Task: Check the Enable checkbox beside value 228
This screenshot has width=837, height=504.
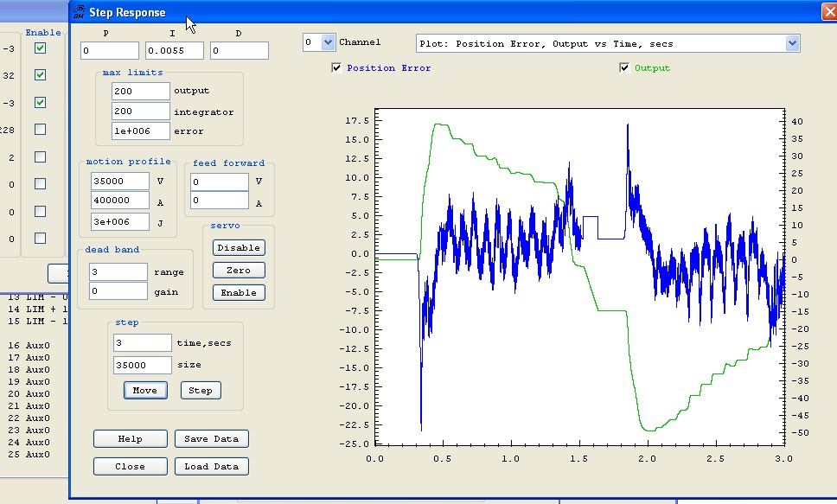Action: [40, 130]
